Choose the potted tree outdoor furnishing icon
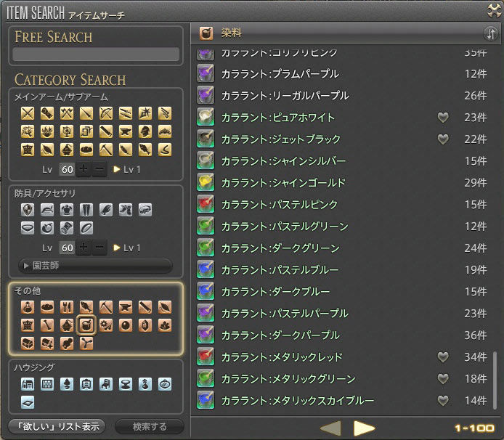 click(x=67, y=384)
